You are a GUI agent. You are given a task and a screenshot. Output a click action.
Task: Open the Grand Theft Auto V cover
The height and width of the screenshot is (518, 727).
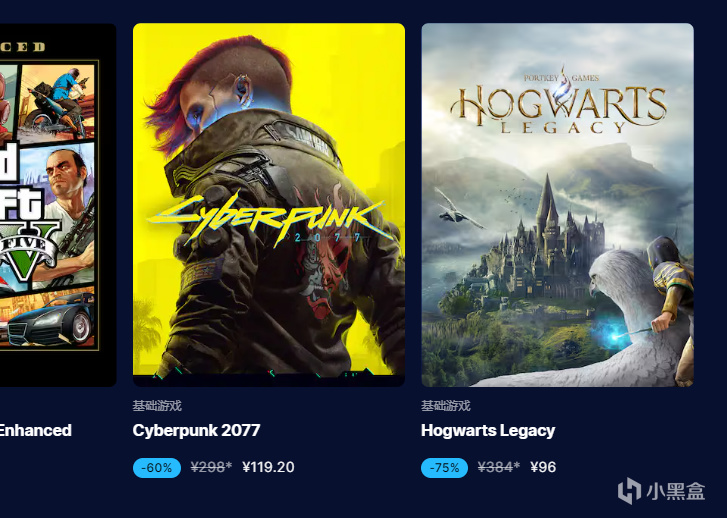coord(58,205)
